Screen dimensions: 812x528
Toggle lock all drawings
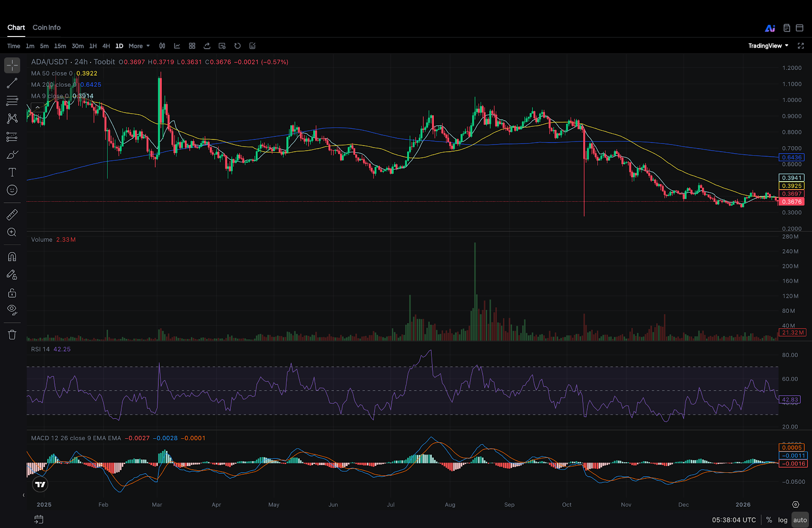(12, 293)
